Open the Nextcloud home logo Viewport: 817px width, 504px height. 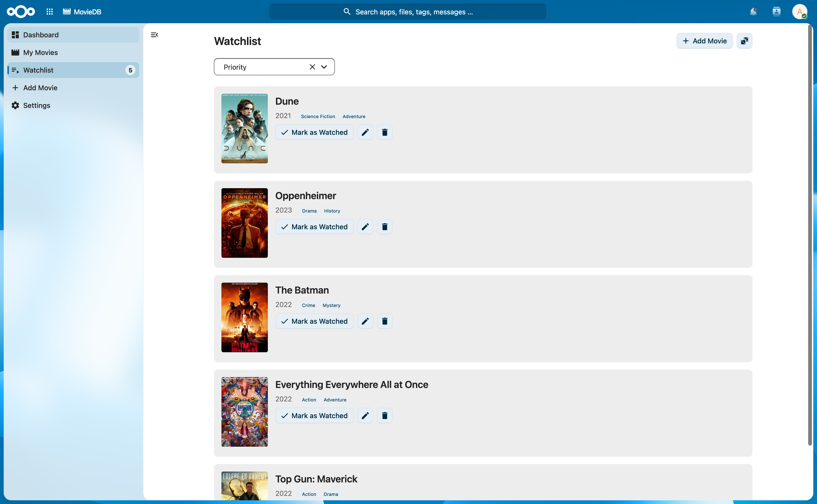[21, 12]
